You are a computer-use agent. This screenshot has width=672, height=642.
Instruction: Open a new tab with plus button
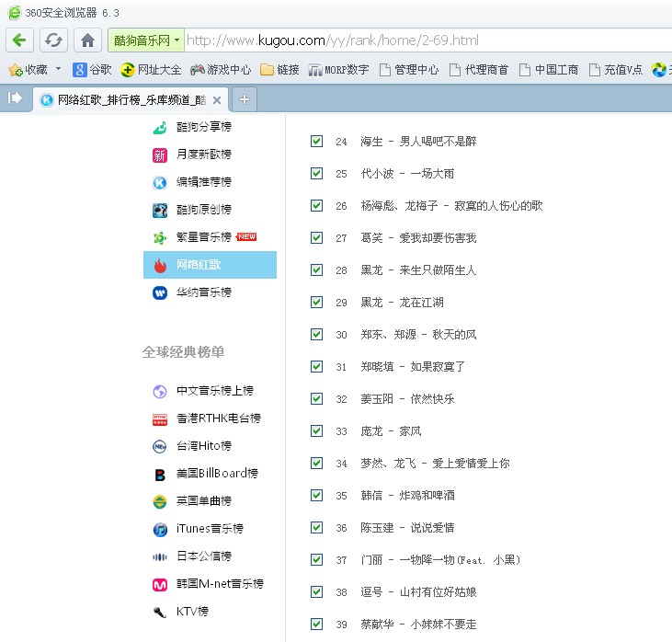(245, 99)
